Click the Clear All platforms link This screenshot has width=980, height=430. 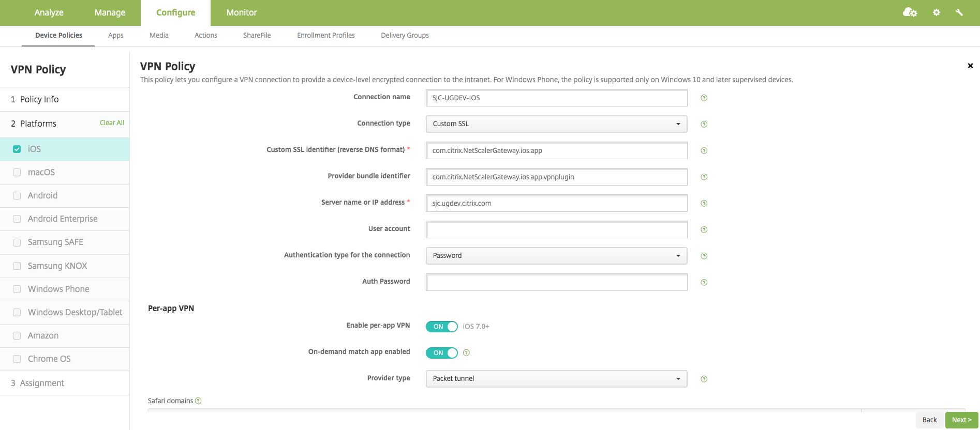112,123
